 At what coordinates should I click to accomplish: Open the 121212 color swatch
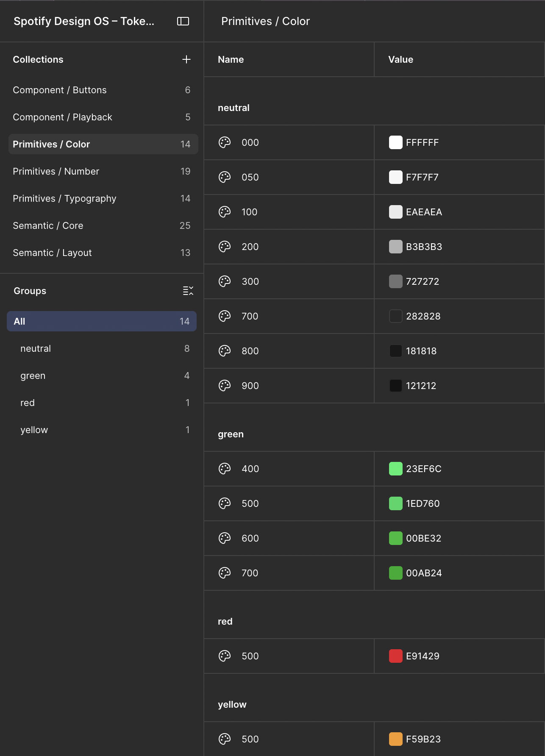[395, 386]
